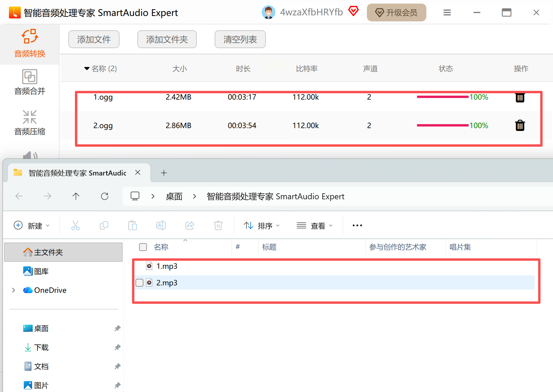This screenshot has width=553, height=392.
Task: Click the 添加文件夹 button
Action: (x=167, y=39)
